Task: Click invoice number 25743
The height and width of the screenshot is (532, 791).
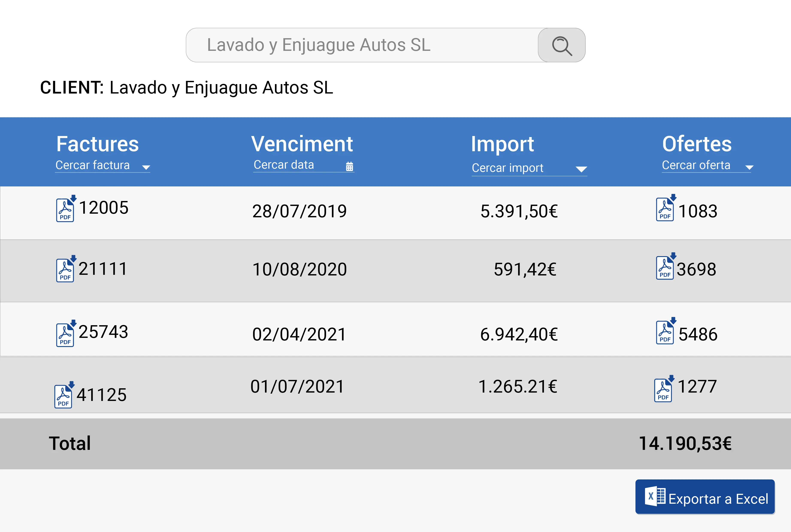Action: tap(103, 332)
